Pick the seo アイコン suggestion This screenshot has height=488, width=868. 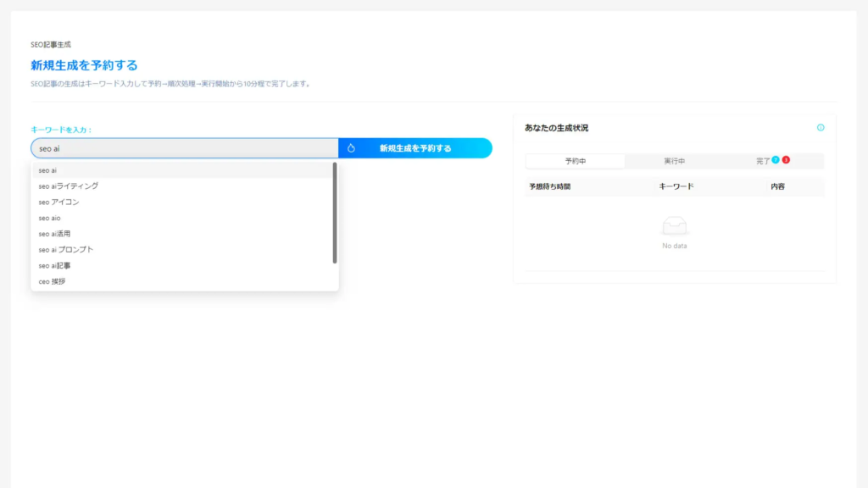coord(183,202)
